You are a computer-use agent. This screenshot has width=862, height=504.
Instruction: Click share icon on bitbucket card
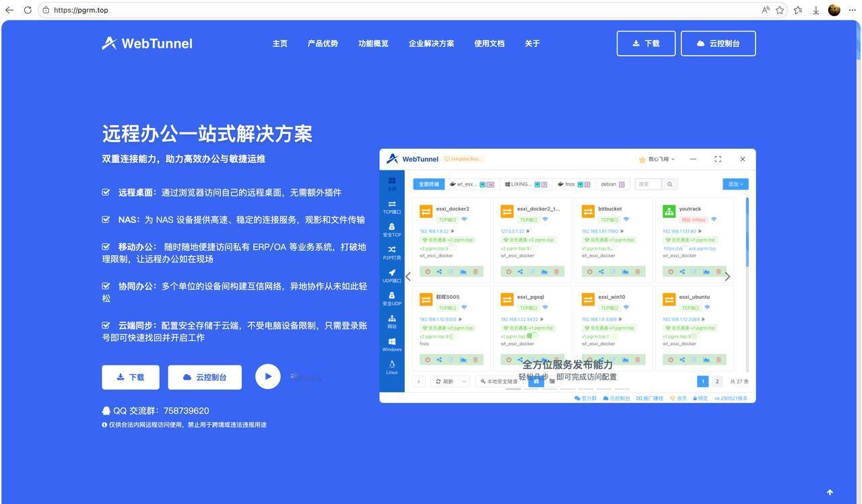(601, 272)
